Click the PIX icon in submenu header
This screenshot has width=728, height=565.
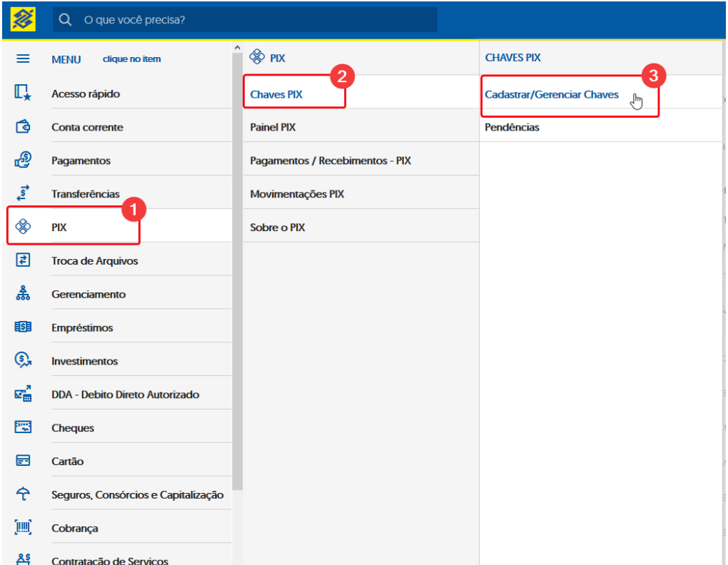pyautogui.click(x=257, y=57)
